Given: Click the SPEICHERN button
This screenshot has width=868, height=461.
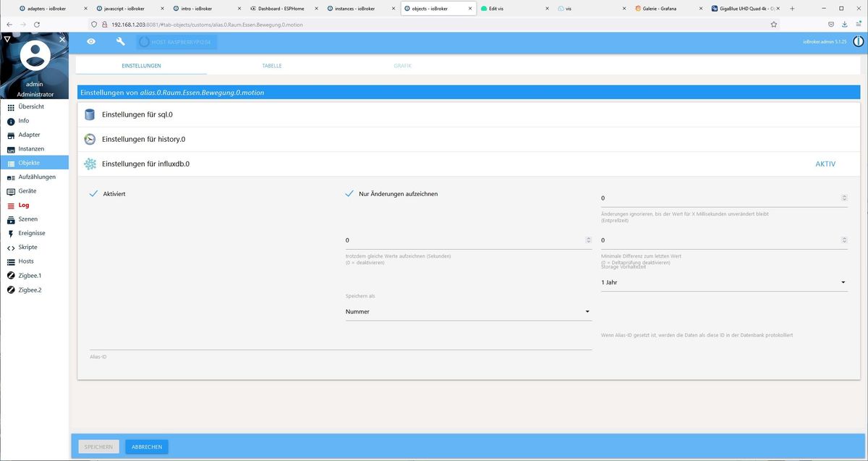Looking at the screenshot, I should click(98, 447).
